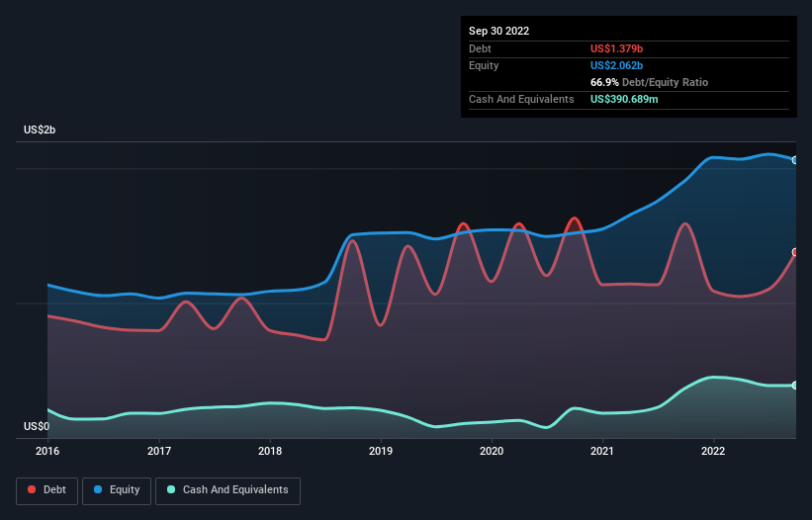Click the red Debt endpoint marker
The height and width of the screenshot is (520, 812).
(795, 252)
